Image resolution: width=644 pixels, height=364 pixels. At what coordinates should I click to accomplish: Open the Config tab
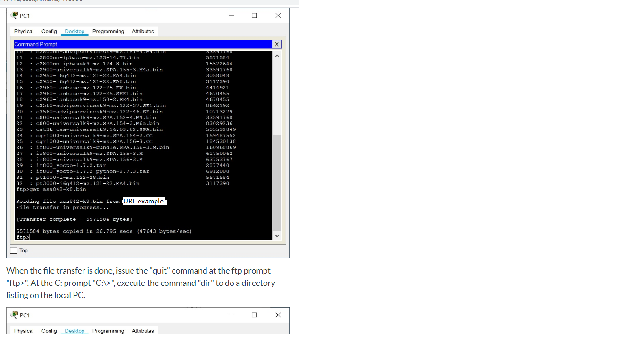[x=49, y=31]
